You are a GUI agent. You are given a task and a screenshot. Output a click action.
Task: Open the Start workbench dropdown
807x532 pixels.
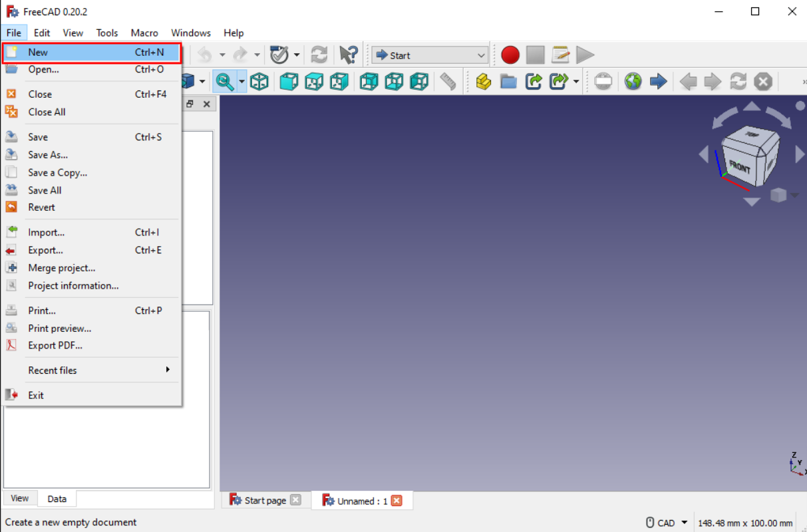pyautogui.click(x=430, y=55)
